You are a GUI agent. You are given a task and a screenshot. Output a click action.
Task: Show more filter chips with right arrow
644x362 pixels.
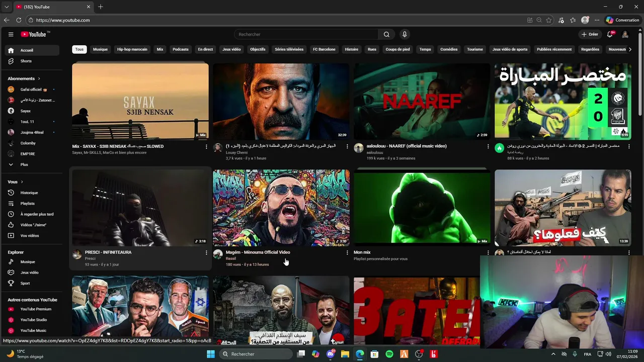tap(630, 49)
